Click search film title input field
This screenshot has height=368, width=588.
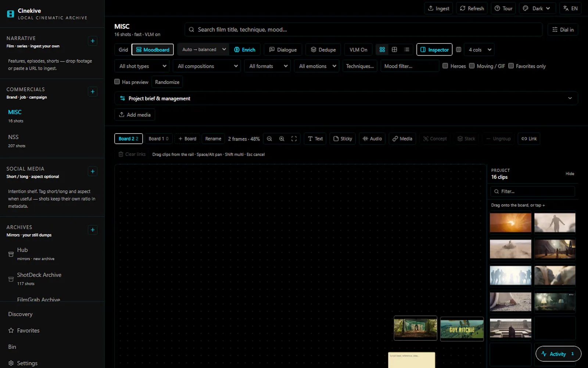click(x=363, y=29)
